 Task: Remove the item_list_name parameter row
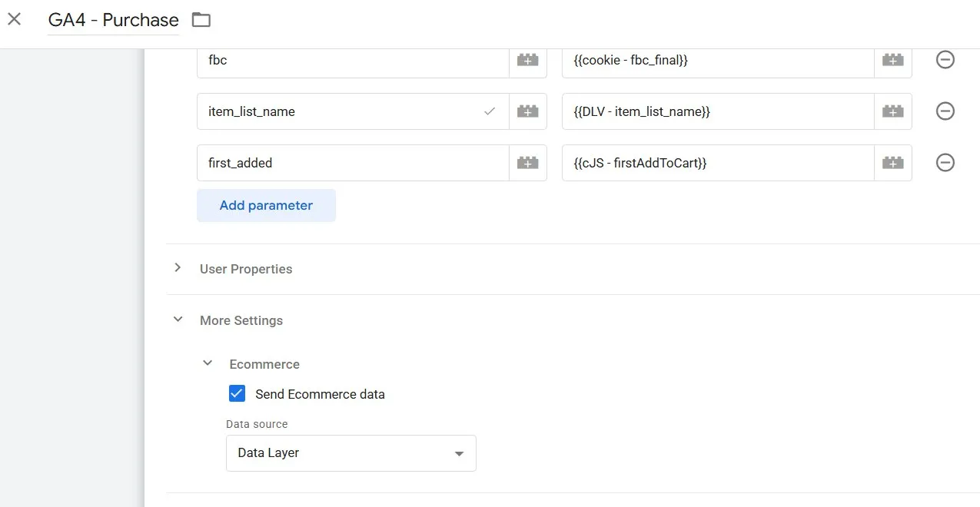(x=945, y=111)
